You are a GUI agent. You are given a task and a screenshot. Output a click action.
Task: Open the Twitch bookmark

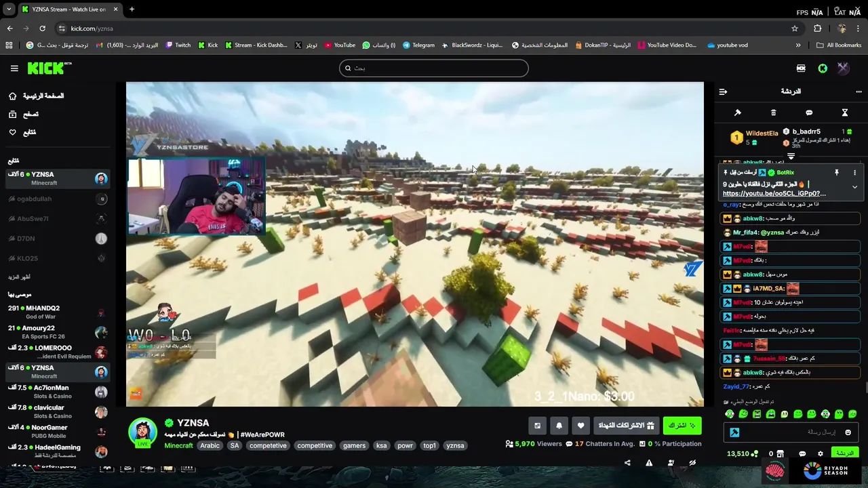[x=178, y=45]
